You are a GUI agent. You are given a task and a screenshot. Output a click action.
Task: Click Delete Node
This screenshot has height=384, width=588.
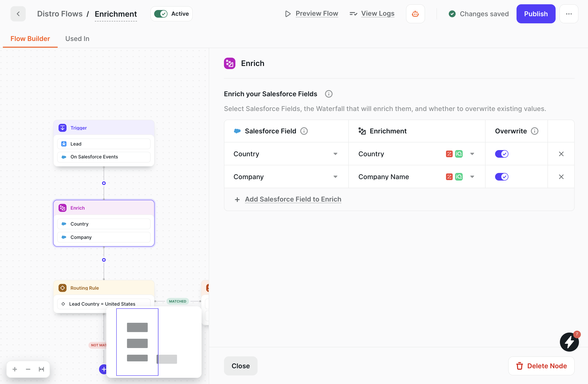541,365
